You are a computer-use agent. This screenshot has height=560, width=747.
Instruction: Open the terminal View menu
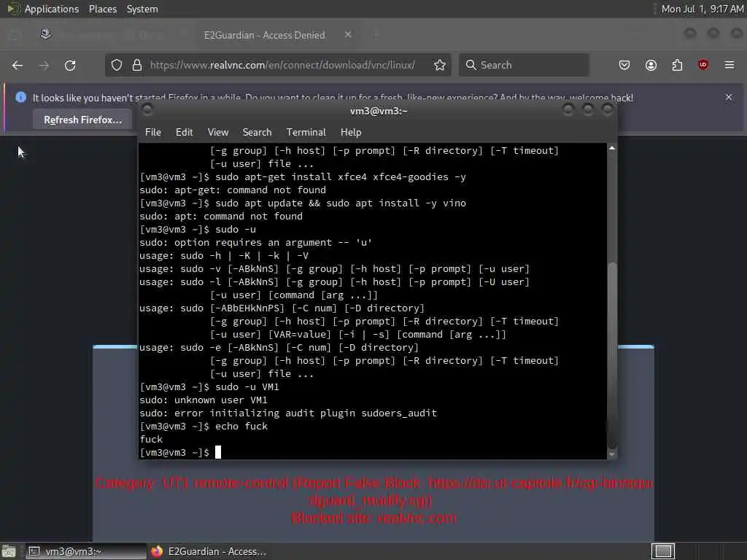(x=218, y=133)
